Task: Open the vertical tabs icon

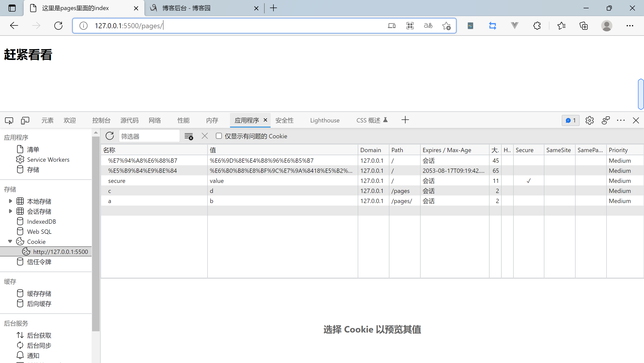Action: [x=12, y=8]
